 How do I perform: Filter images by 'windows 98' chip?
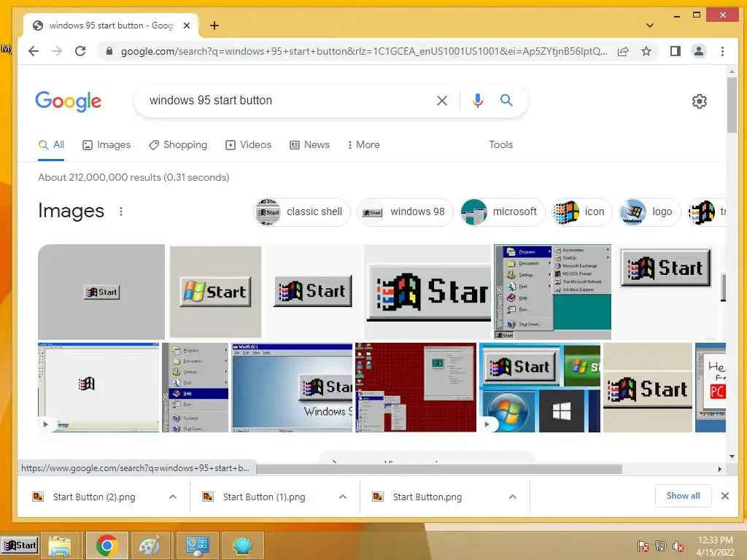pyautogui.click(x=404, y=212)
